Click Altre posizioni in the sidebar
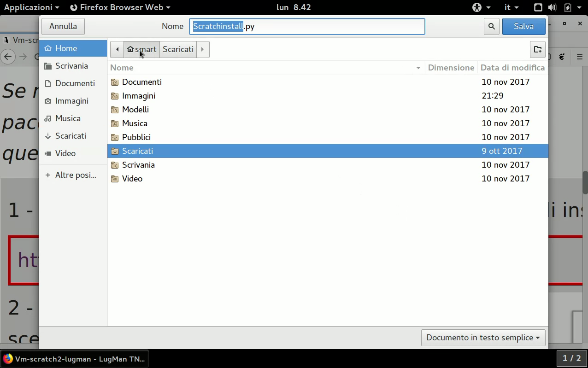588x368 pixels. pyautogui.click(x=75, y=175)
